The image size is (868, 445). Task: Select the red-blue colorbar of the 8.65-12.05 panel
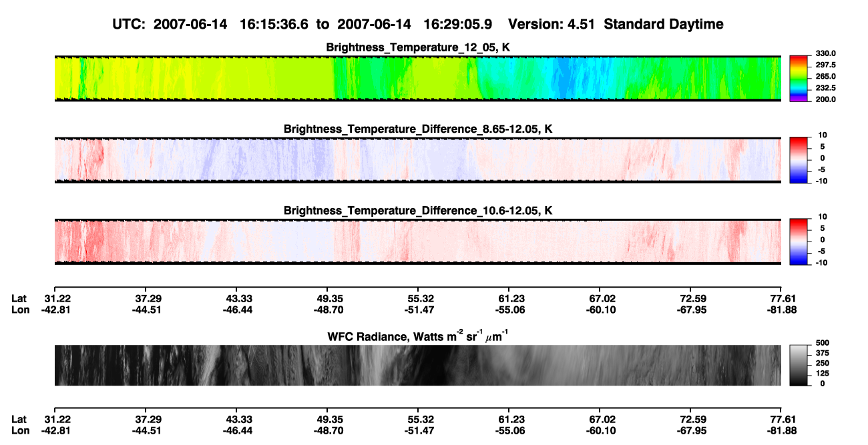799,159
